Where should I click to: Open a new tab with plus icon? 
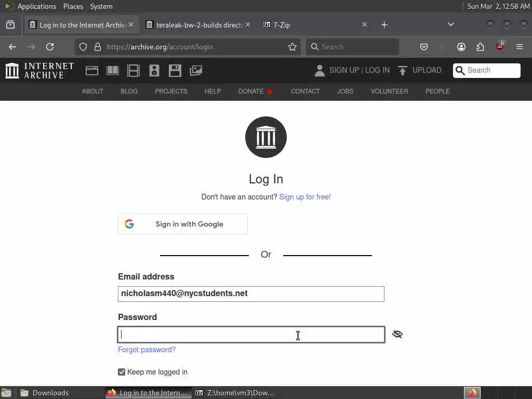click(384, 25)
